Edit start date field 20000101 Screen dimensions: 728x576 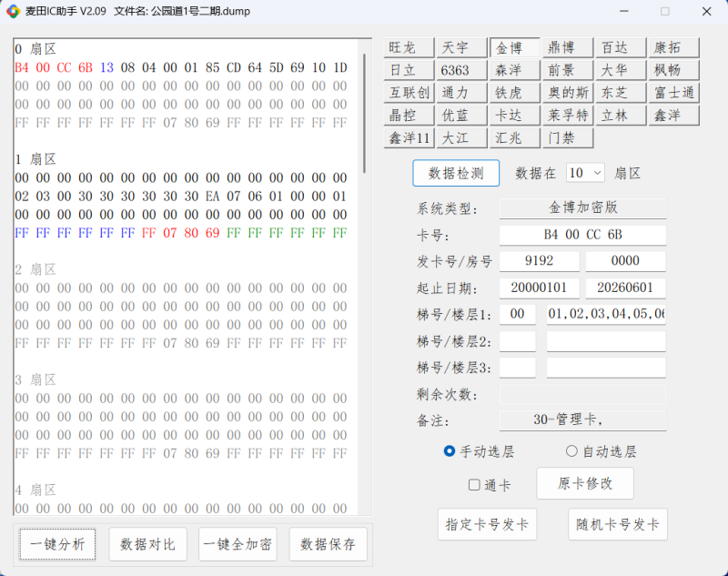tap(540, 288)
